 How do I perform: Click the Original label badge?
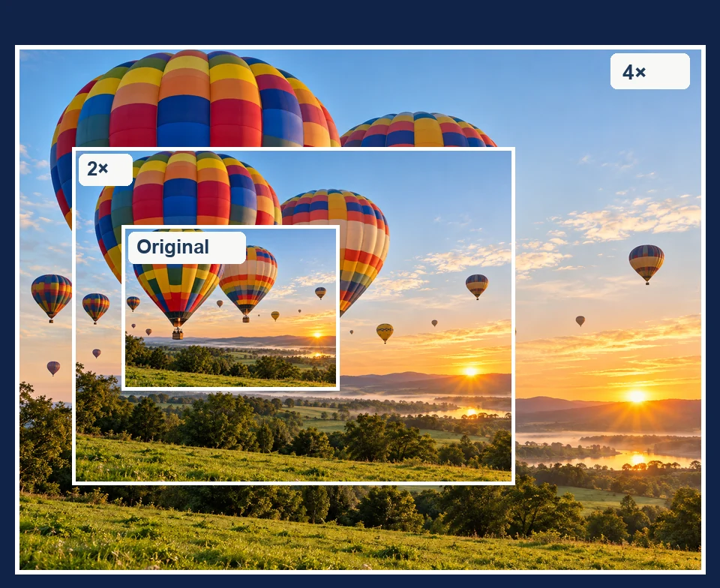pos(187,247)
